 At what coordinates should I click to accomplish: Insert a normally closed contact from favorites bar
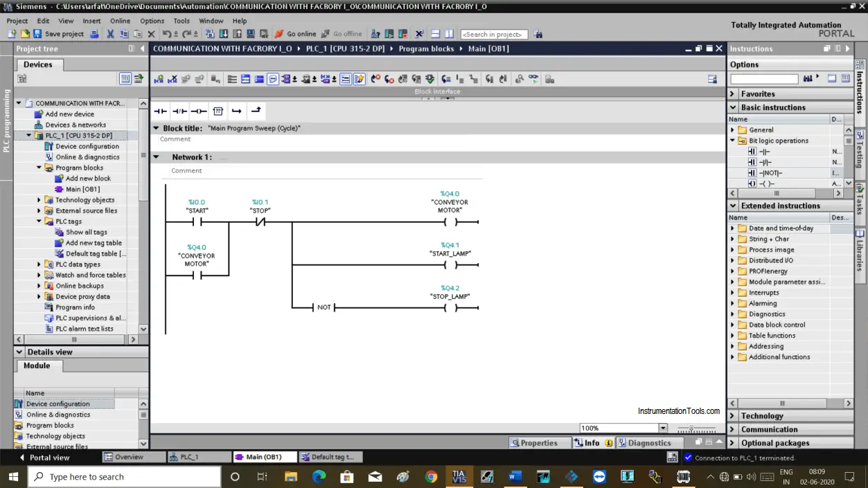click(179, 111)
